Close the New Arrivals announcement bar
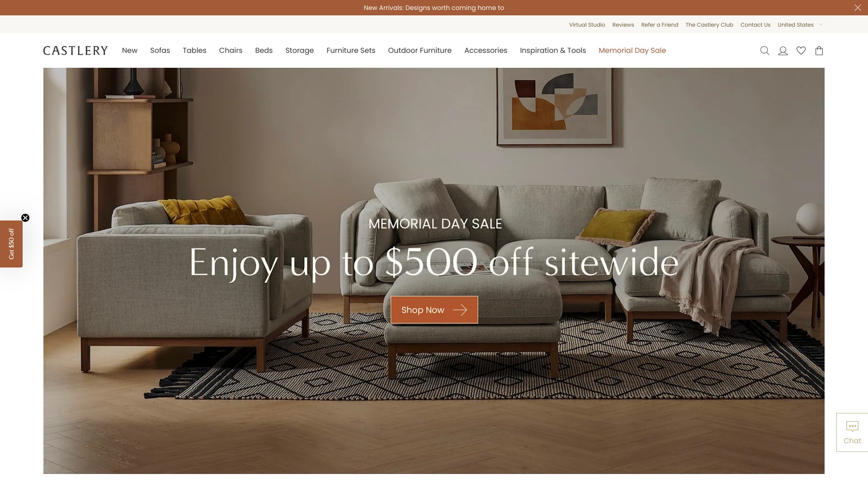The width and height of the screenshot is (868, 488). (858, 8)
